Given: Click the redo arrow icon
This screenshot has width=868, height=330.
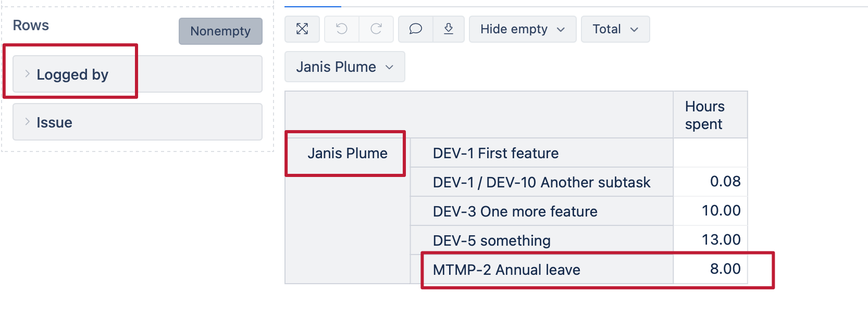Looking at the screenshot, I should coord(376,29).
